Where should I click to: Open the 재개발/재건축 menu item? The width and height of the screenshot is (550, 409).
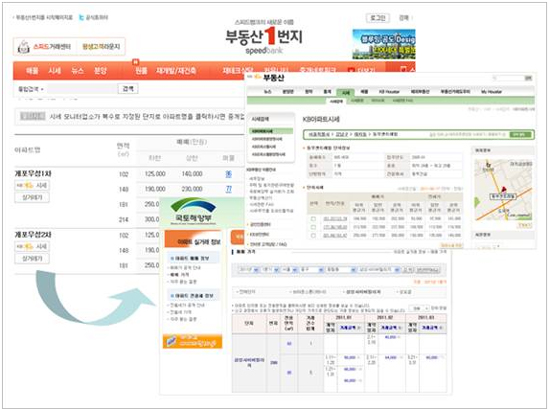click(x=176, y=71)
